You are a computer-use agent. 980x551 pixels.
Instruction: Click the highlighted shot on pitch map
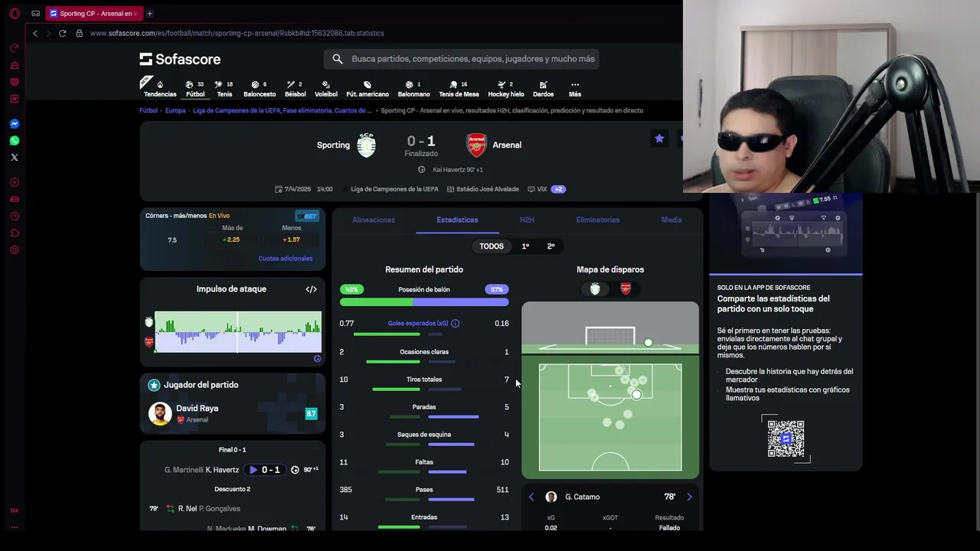click(x=636, y=395)
